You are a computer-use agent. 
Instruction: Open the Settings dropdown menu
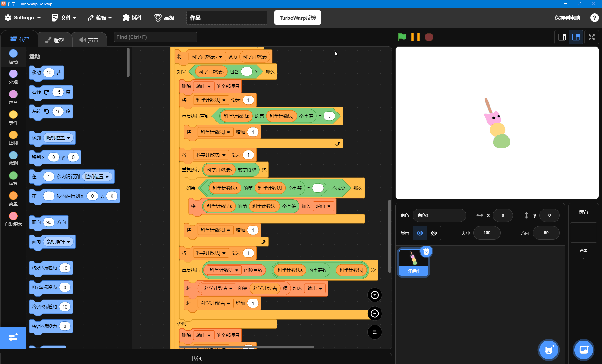(x=23, y=18)
